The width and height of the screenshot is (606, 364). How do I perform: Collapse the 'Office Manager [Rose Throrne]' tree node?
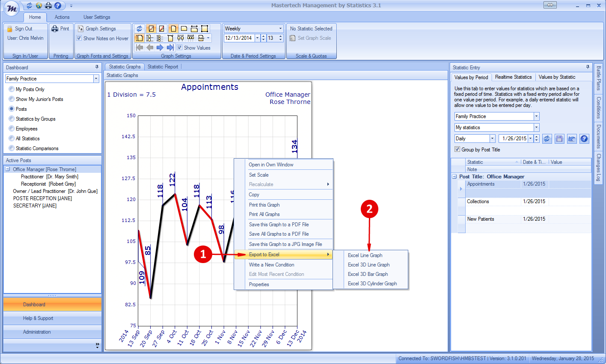[x=7, y=169]
